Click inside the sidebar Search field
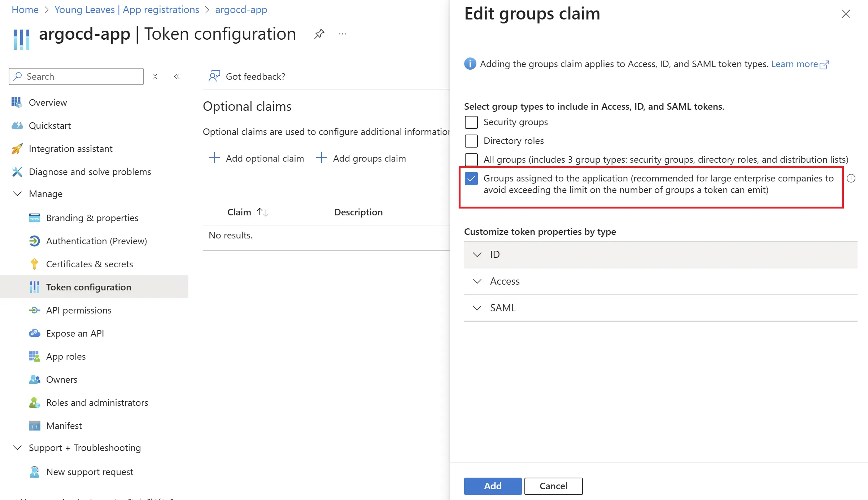 click(76, 76)
